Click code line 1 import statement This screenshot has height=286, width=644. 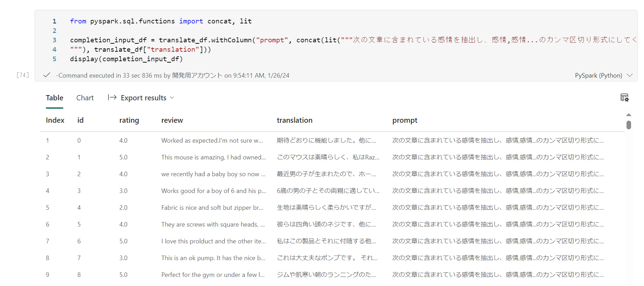[x=161, y=21]
